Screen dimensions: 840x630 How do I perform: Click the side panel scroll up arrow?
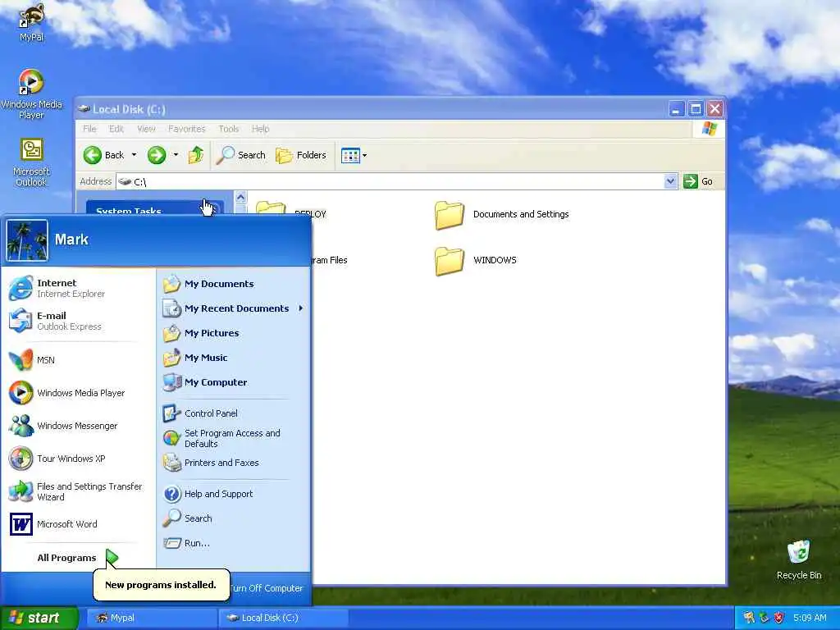pyautogui.click(x=240, y=197)
